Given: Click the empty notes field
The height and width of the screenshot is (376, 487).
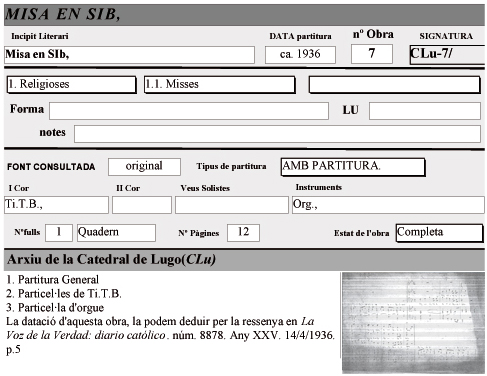Looking at the screenshot, I should tap(277, 134).
